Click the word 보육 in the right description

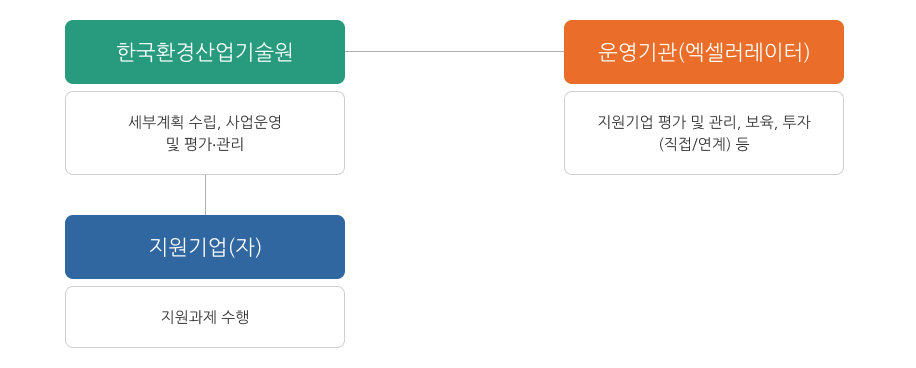758,123
